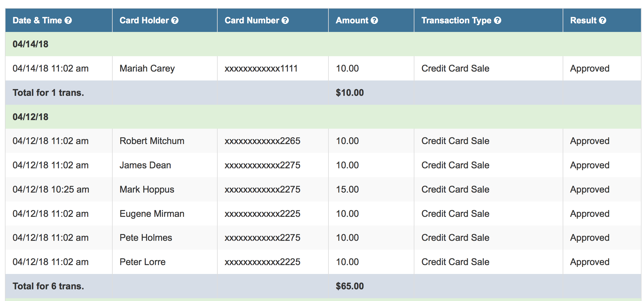The image size is (644, 301).
Task: Click the 15.00 amount for Mark Hoppus
Action: pos(347,190)
